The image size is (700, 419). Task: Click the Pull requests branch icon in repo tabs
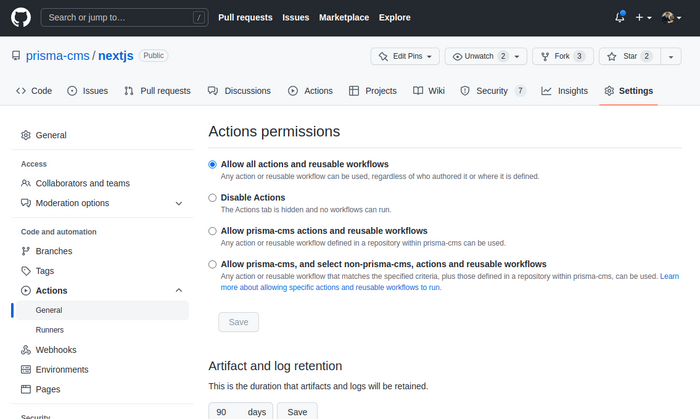click(129, 91)
